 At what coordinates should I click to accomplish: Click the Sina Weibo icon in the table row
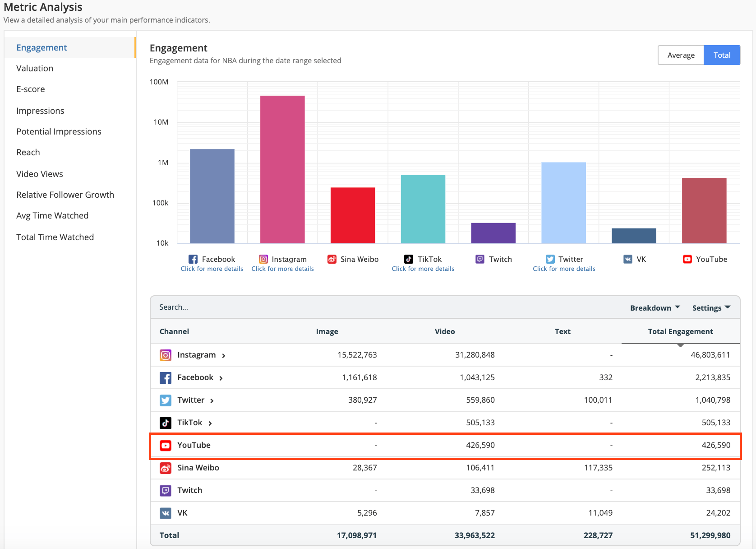[166, 468]
